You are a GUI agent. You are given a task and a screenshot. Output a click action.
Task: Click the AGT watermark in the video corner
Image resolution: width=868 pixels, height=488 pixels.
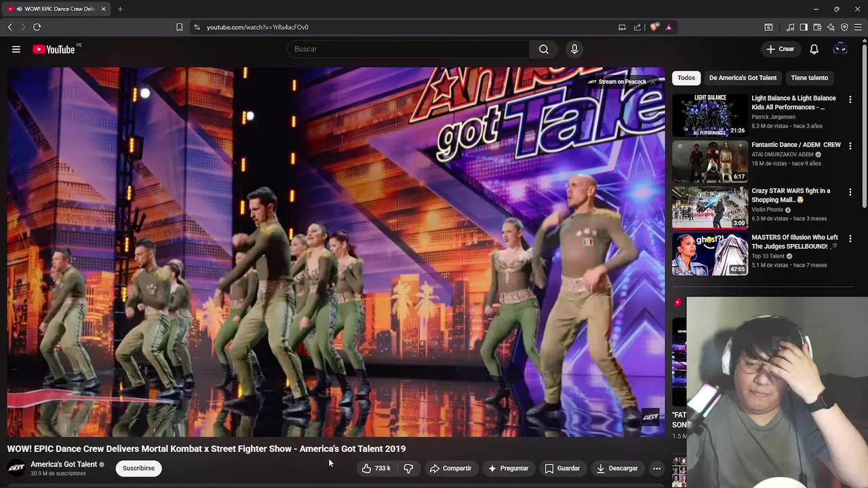point(650,417)
